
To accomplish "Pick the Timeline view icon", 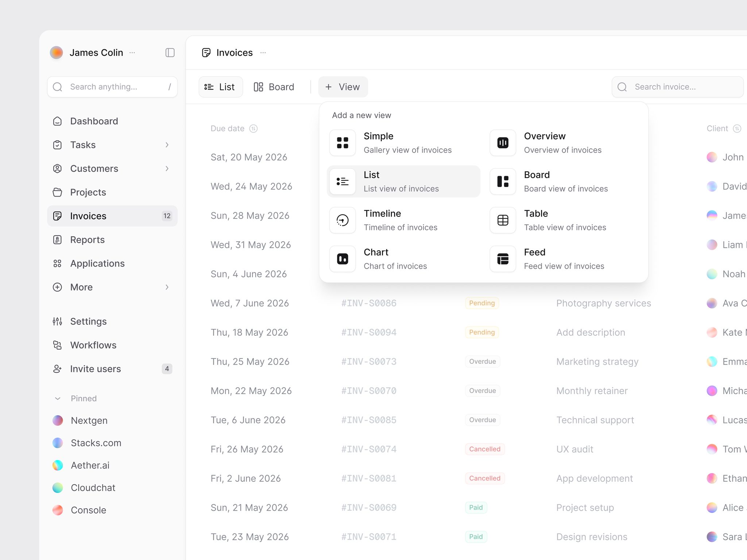I will tap(342, 220).
